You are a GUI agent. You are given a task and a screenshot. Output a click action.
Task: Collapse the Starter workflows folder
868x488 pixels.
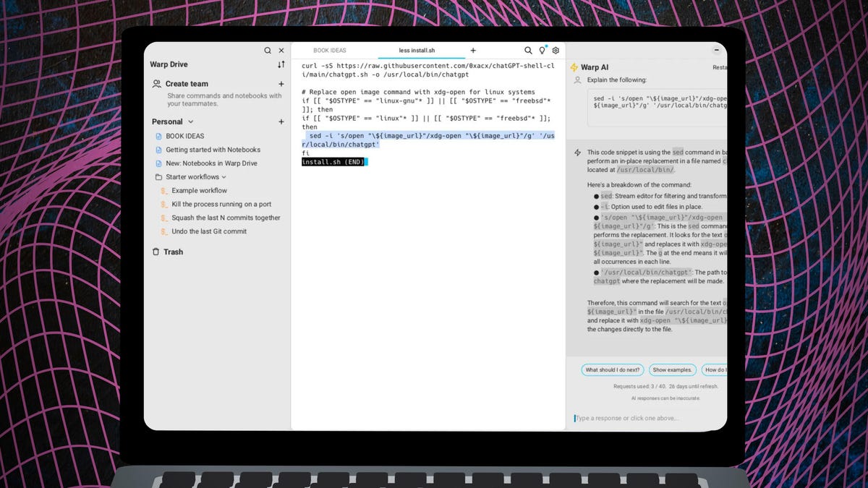224,177
